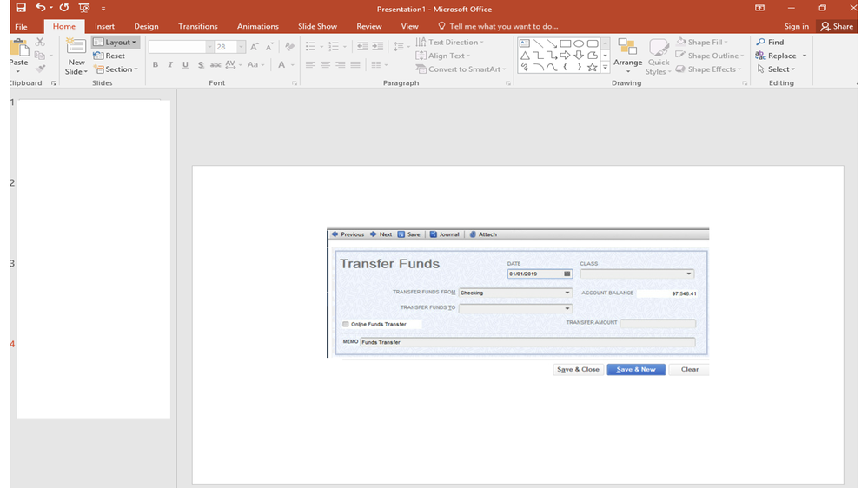Viewport: 868px width, 488px height.
Task: Click the Save icon in title bar
Action: click(x=21, y=8)
